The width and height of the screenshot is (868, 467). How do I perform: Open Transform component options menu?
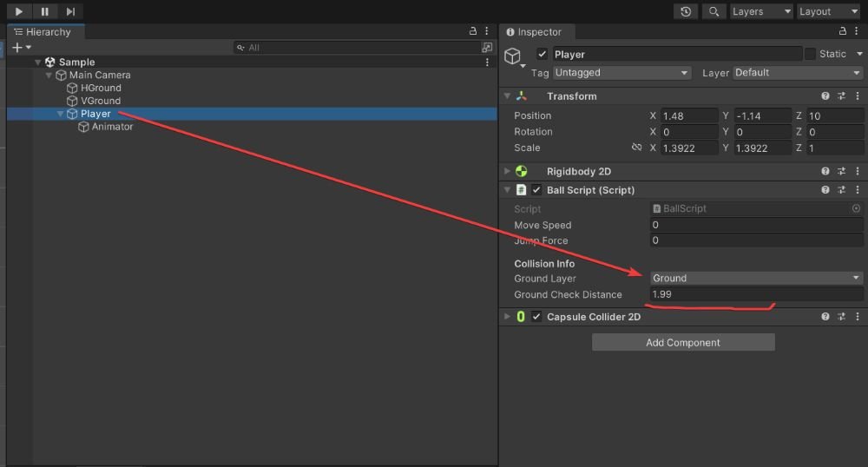click(858, 95)
